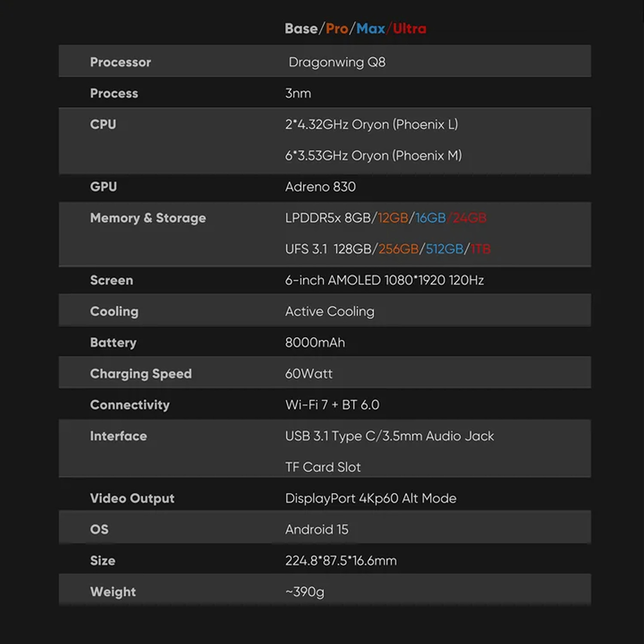This screenshot has height=644, width=644.
Task: Select the Phoenix L CPU line
Action: pos(371,125)
